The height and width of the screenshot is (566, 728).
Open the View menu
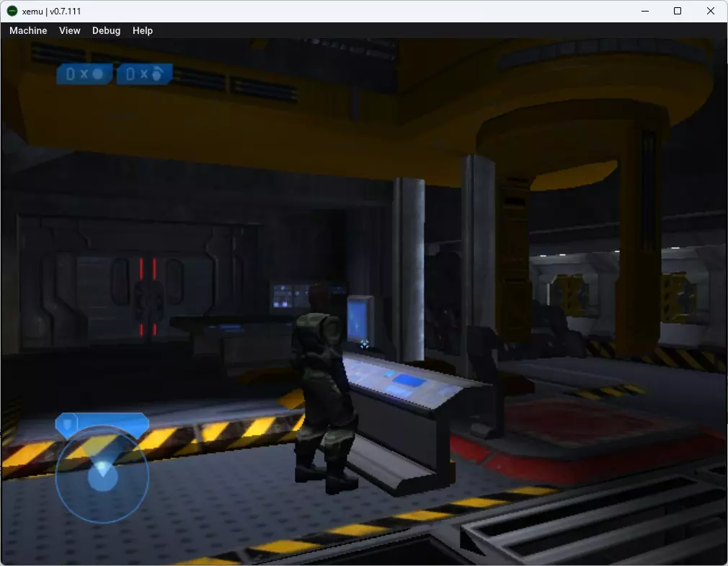coord(70,31)
